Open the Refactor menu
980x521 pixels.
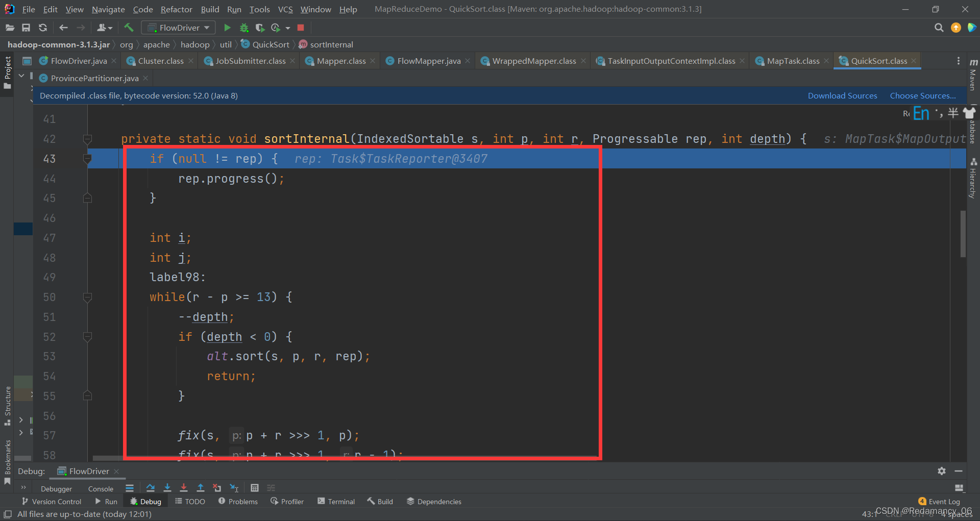pyautogui.click(x=176, y=9)
